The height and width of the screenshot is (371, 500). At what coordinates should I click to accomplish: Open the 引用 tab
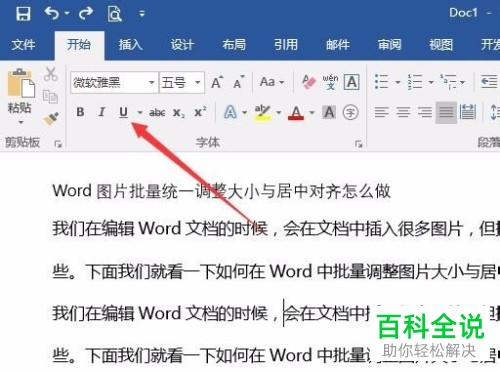click(x=286, y=44)
